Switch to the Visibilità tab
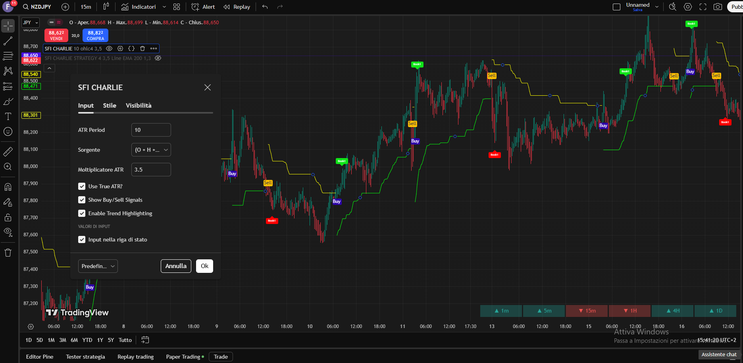This screenshot has height=363, width=743. [x=138, y=106]
